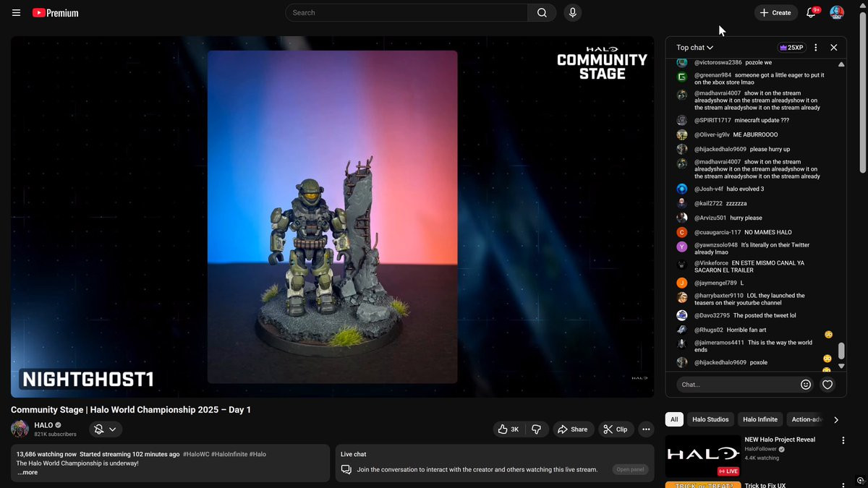Click into the Search field
868x488 pixels.
(407, 13)
